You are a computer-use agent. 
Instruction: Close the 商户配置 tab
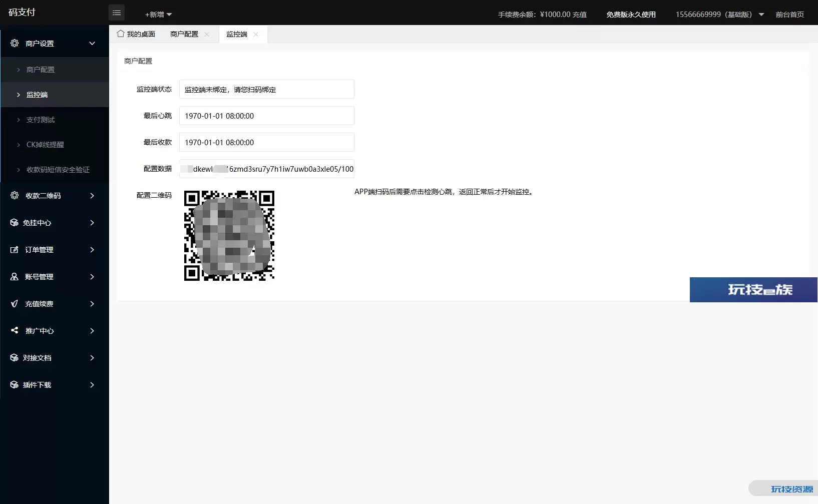(207, 34)
